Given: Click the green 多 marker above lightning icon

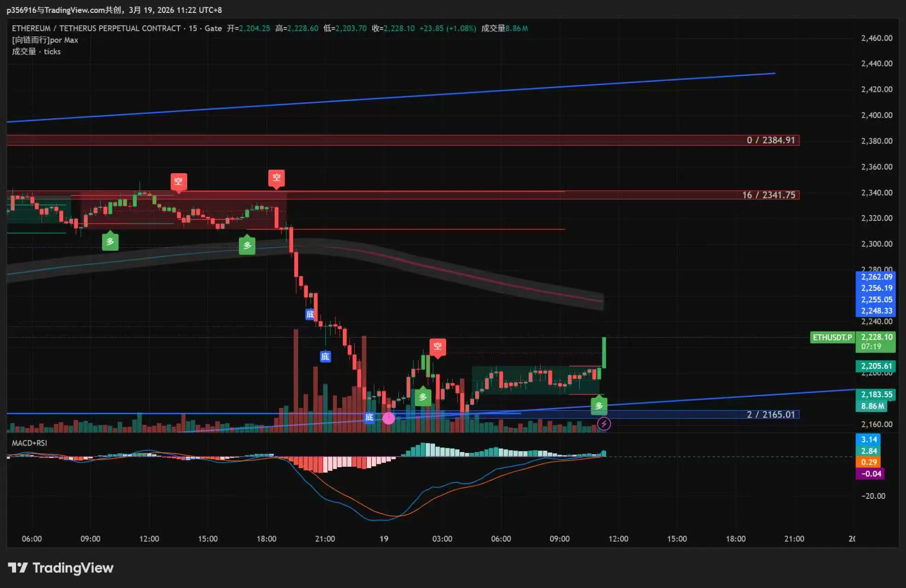Looking at the screenshot, I should pyautogui.click(x=599, y=406).
